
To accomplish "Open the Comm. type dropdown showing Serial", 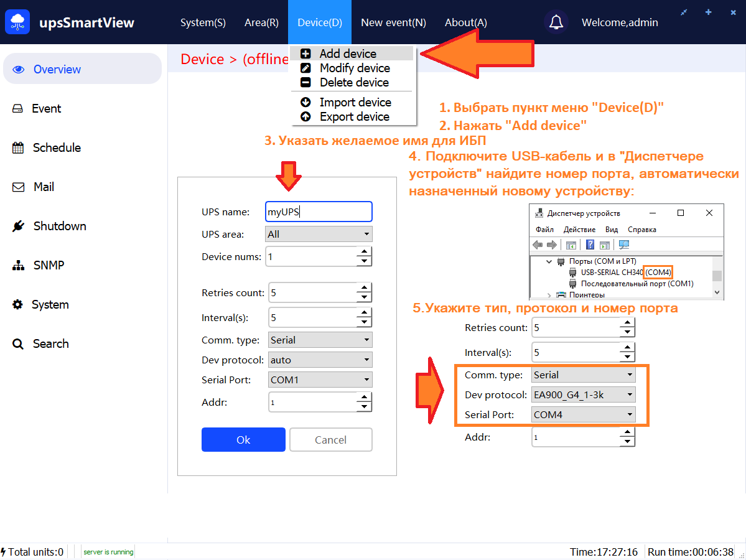I will click(320, 340).
